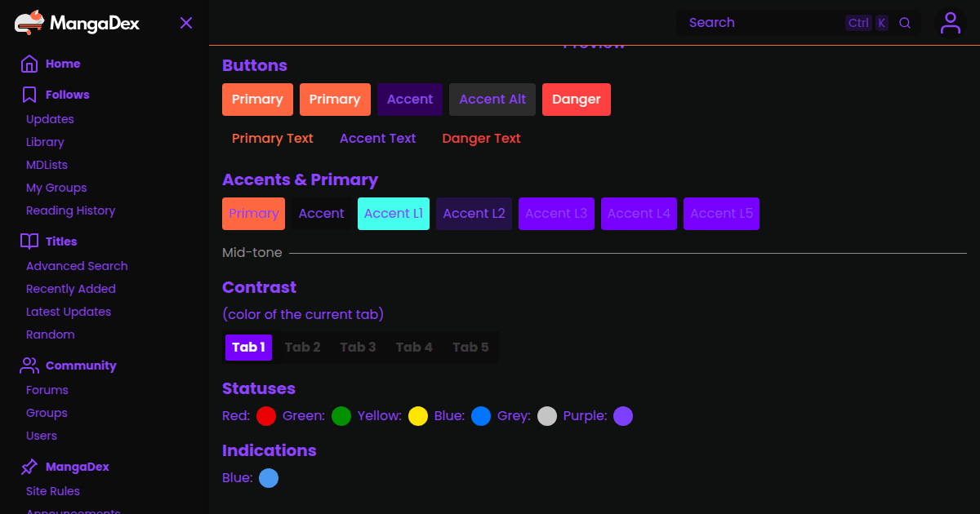The image size is (980, 514).
Task: Click the MangaDex pin icon in sidebar
Action: coord(29,467)
